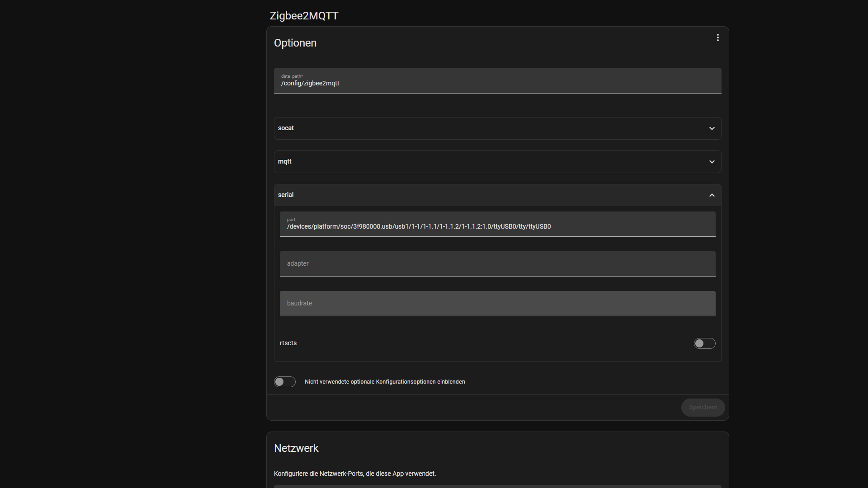Click the Speichern button

703,407
